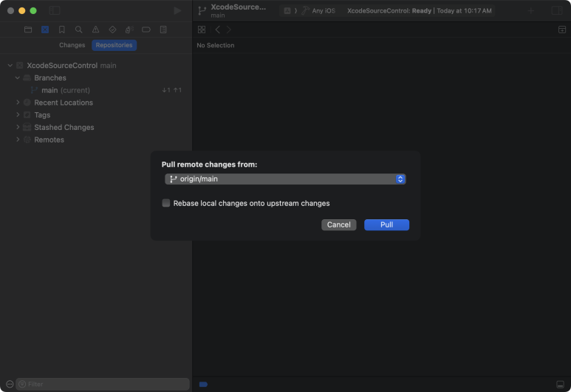Select the Tags row label
Screen dimensions: 571x392
point(42,115)
